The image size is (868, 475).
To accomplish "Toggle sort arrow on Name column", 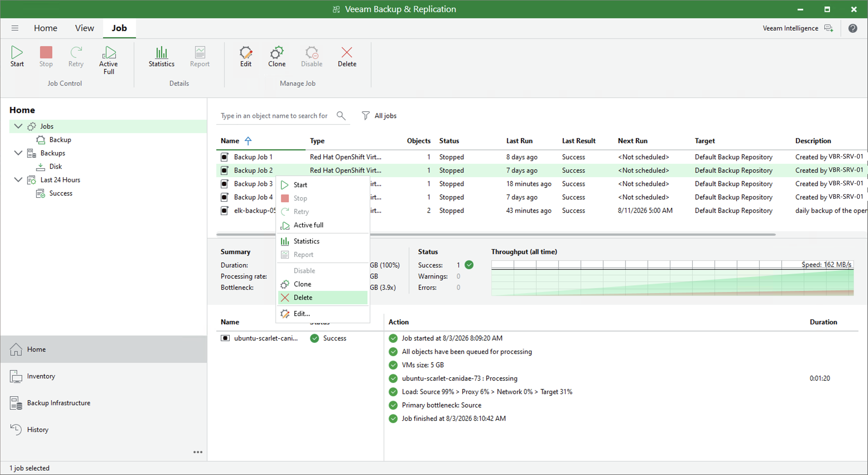I will tap(248, 141).
